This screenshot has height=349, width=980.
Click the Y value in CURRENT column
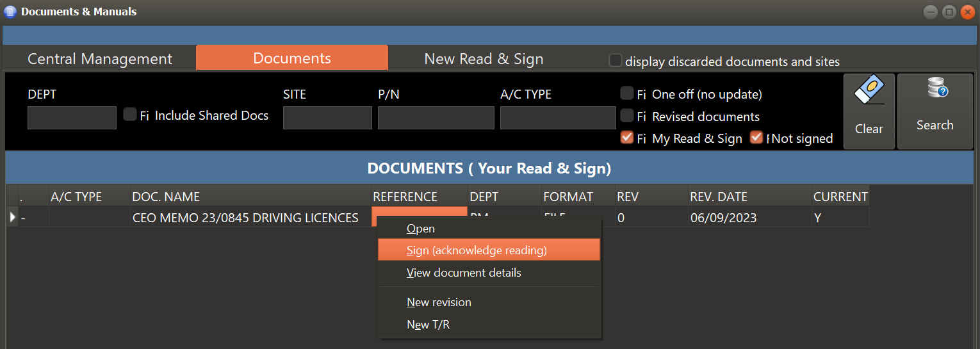pyautogui.click(x=840, y=218)
